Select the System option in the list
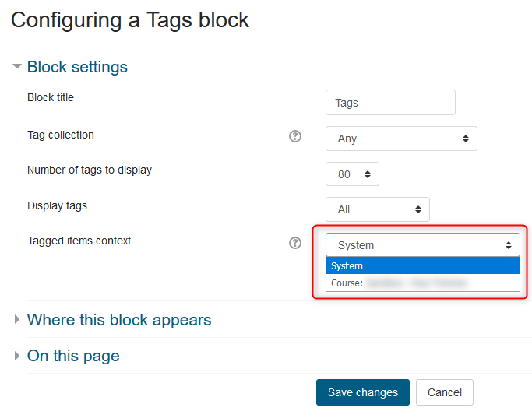 [x=422, y=266]
